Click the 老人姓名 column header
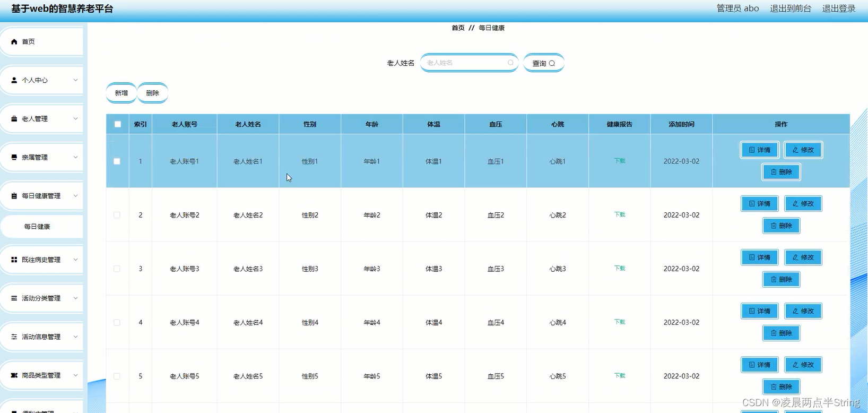This screenshot has width=868, height=413. click(248, 124)
